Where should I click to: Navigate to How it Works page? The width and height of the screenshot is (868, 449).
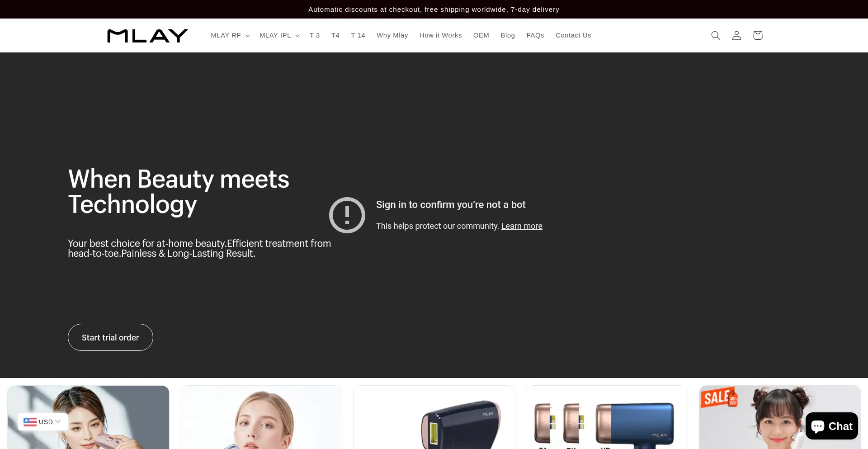click(x=440, y=35)
